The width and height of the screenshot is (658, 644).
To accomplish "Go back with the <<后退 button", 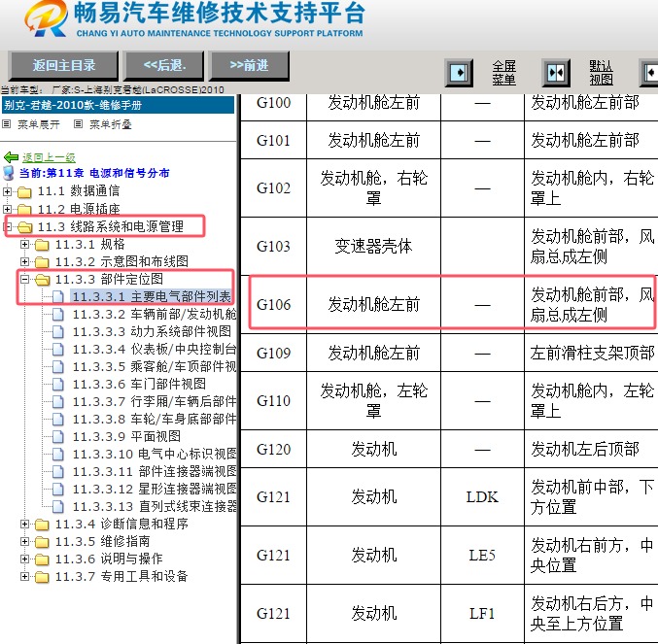I will point(163,65).
